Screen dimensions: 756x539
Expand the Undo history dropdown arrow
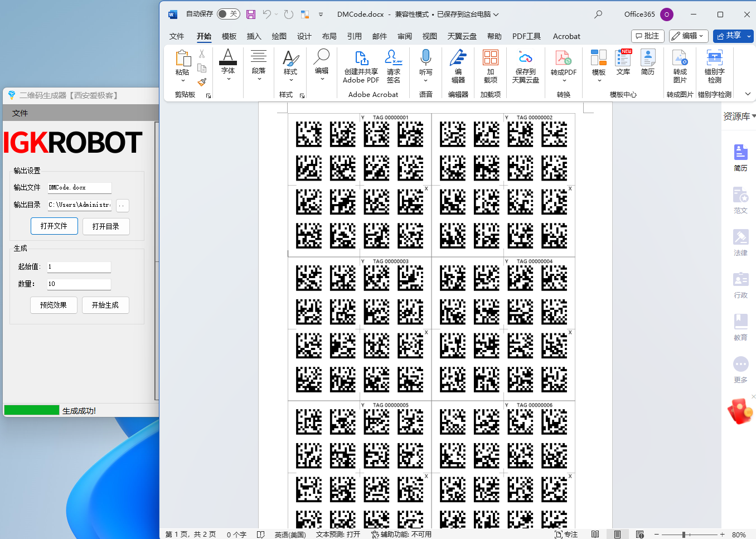[x=276, y=14]
